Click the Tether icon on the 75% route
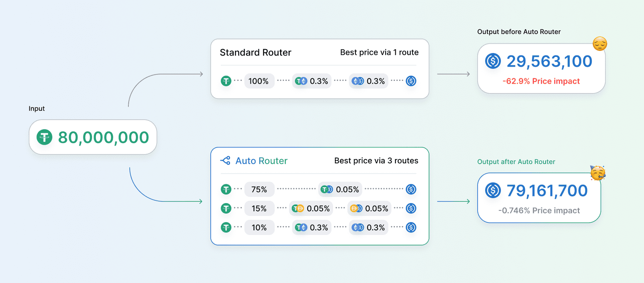This screenshot has height=283, width=644. pyautogui.click(x=226, y=189)
